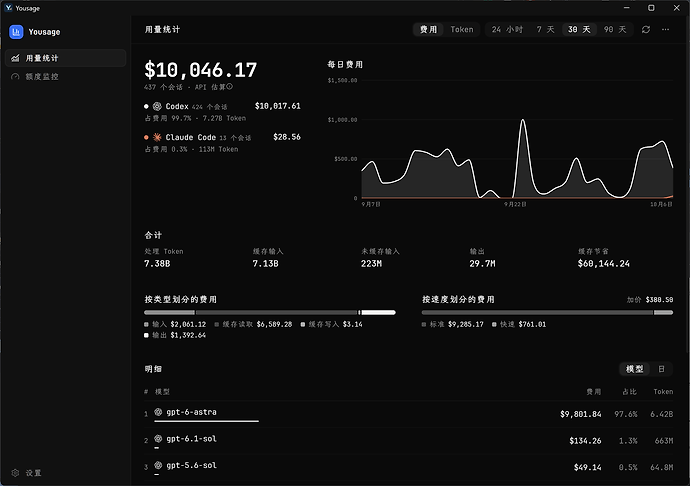The image size is (690, 486).
Task: Click the 费用 column header in table
Action: (594, 391)
